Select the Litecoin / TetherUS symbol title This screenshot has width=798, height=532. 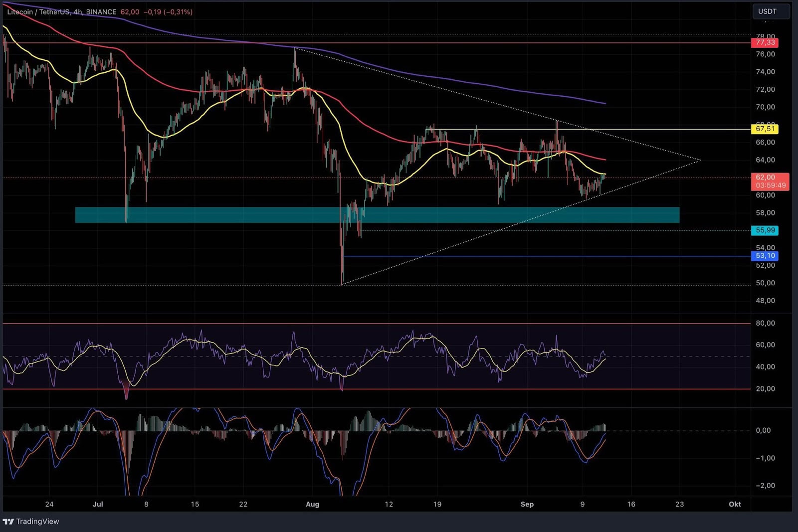[x=38, y=11]
